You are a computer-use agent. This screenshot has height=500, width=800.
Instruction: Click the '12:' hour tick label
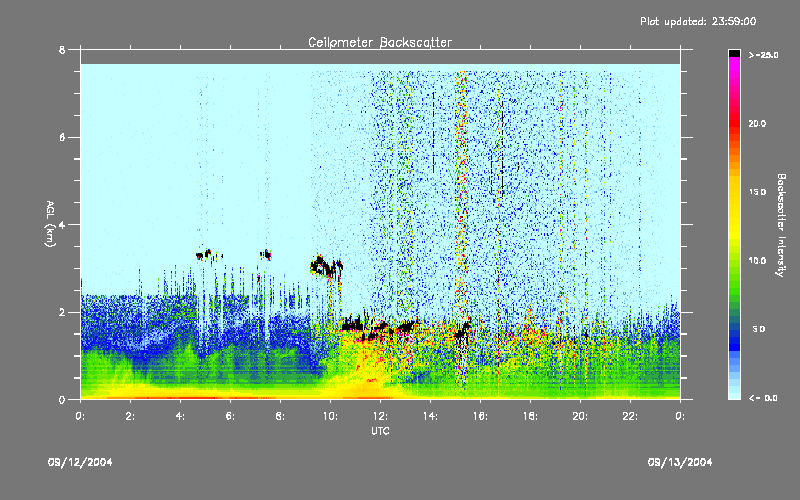[380, 416]
